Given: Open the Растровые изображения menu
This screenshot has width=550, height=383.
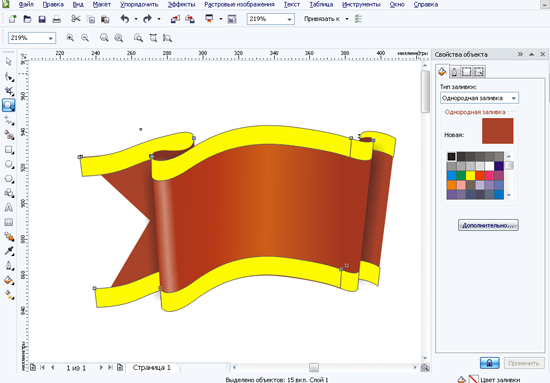Looking at the screenshot, I should pyautogui.click(x=240, y=5).
